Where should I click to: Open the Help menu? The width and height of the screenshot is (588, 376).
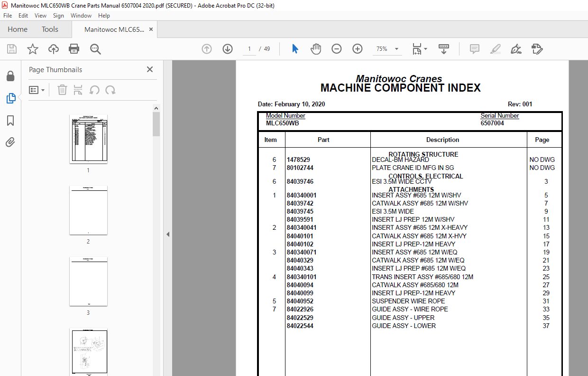[104, 16]
